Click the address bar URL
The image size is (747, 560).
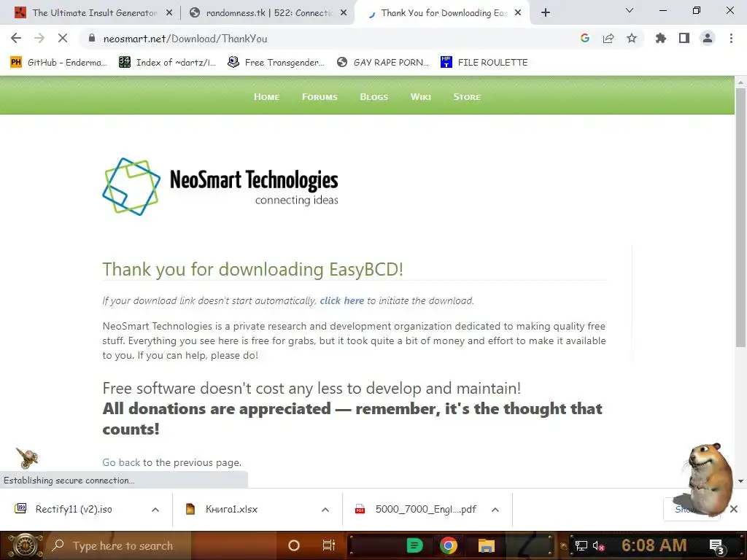pos(185,39)
